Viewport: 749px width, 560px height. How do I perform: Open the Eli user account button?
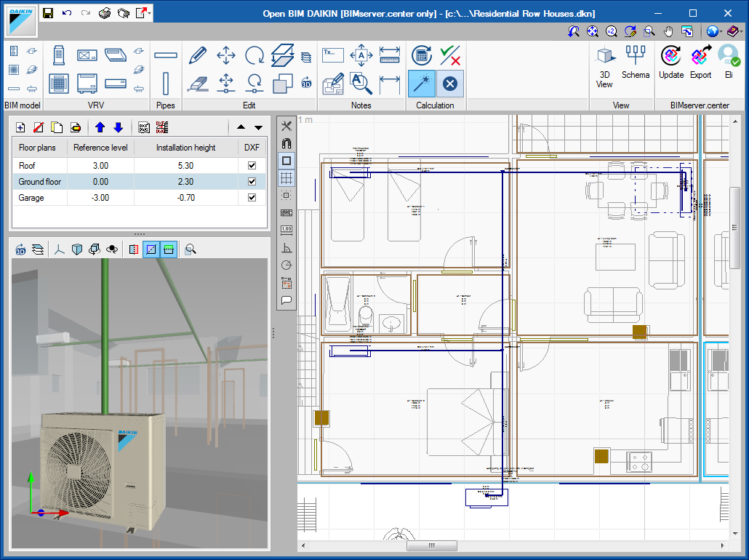point(729,63)
